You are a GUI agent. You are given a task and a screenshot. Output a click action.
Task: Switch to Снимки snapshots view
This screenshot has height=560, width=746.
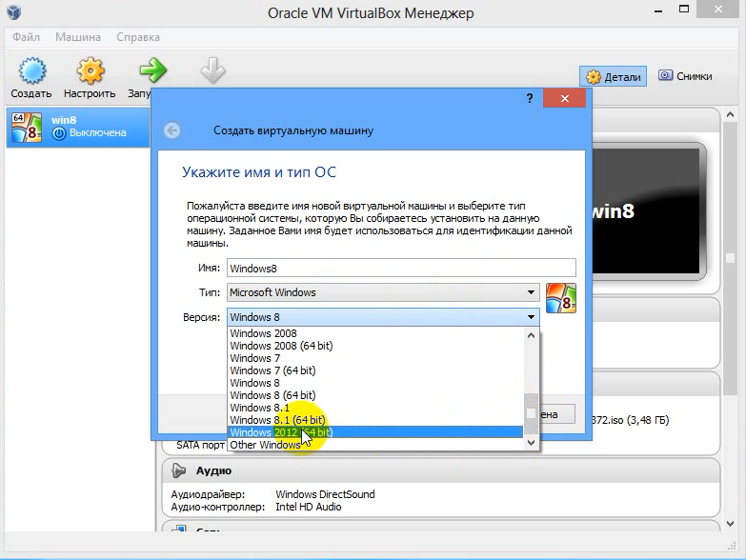click(x=685, y=76)
